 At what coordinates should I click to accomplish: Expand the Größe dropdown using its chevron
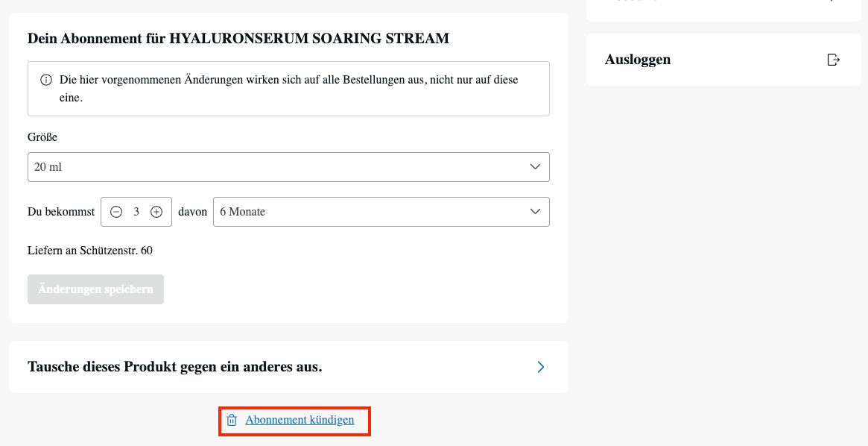click(x=534, y=167)
